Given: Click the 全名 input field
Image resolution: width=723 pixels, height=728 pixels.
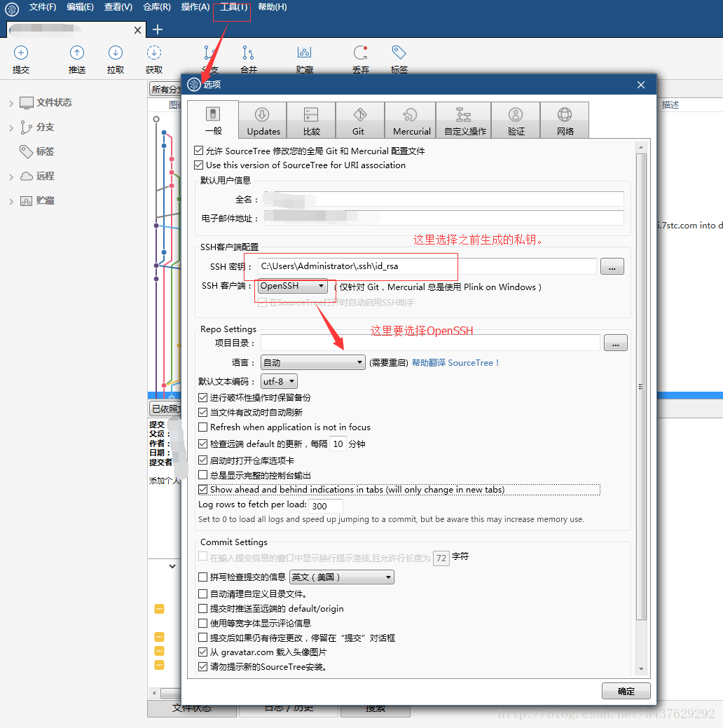Looking at the screenshot, I should (443, 199).
